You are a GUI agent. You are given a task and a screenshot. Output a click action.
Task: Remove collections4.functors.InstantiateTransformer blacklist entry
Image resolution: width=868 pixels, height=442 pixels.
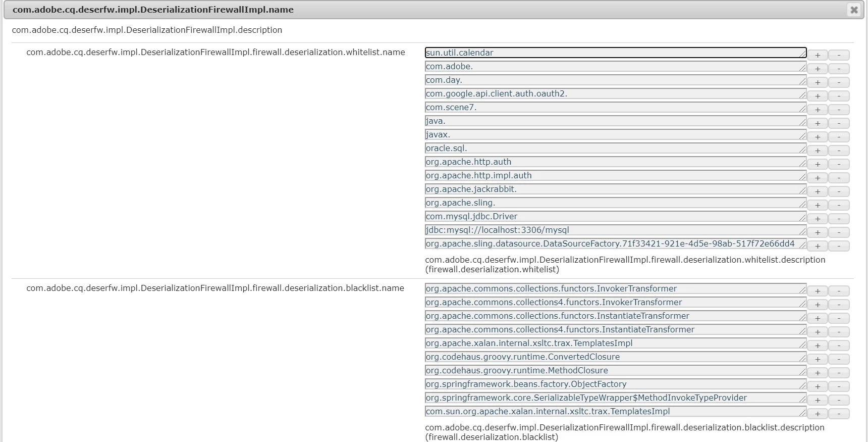point(839,332)
